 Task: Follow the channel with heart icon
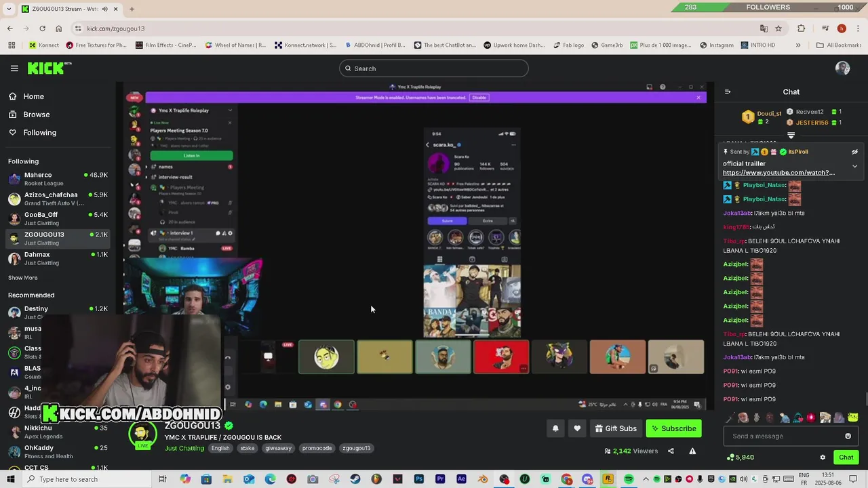pyautogui.click(x=577, y=428)
